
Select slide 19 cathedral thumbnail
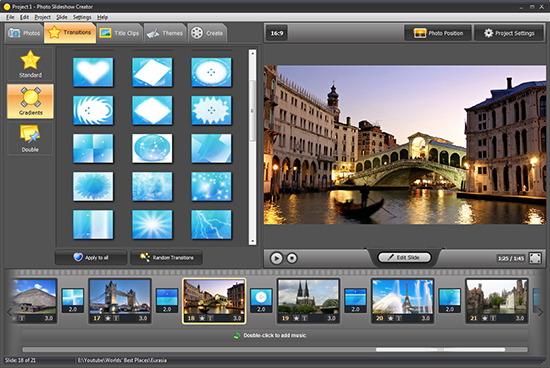pyautogui.click(x=308, y=301)
